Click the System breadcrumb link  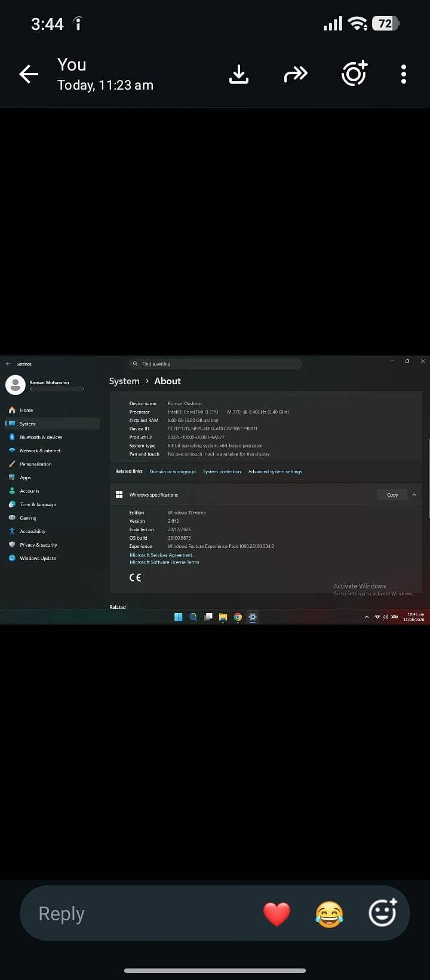pos(124,381)
